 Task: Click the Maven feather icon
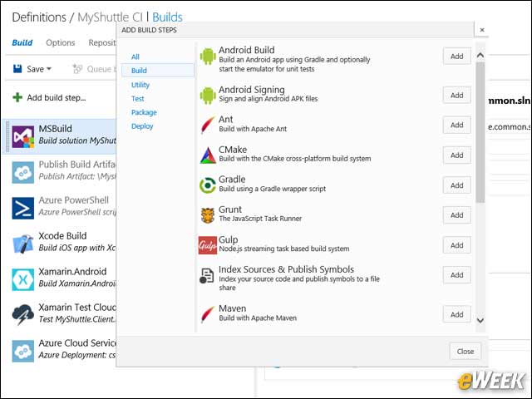point(208,314)
